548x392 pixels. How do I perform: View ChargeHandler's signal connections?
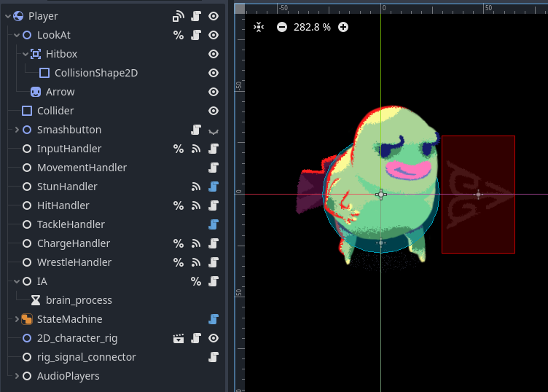196,243
